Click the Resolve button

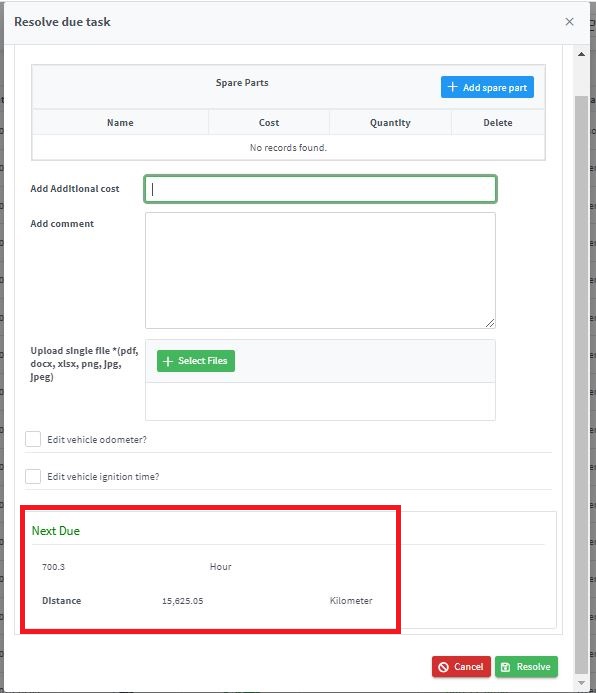pos(526,667)
